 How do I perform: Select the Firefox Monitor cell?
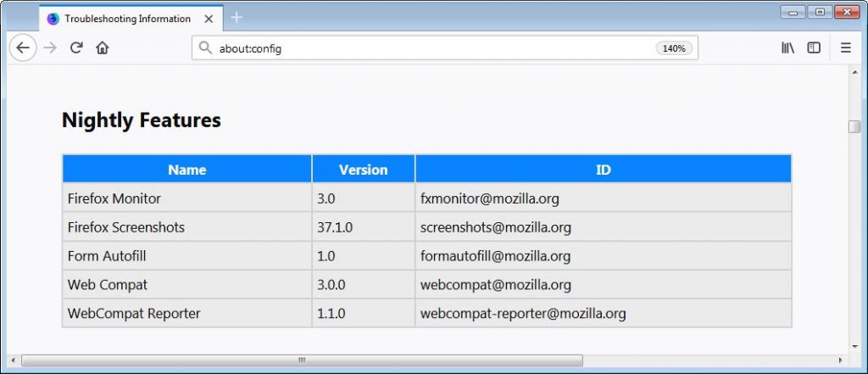[187, 198]
